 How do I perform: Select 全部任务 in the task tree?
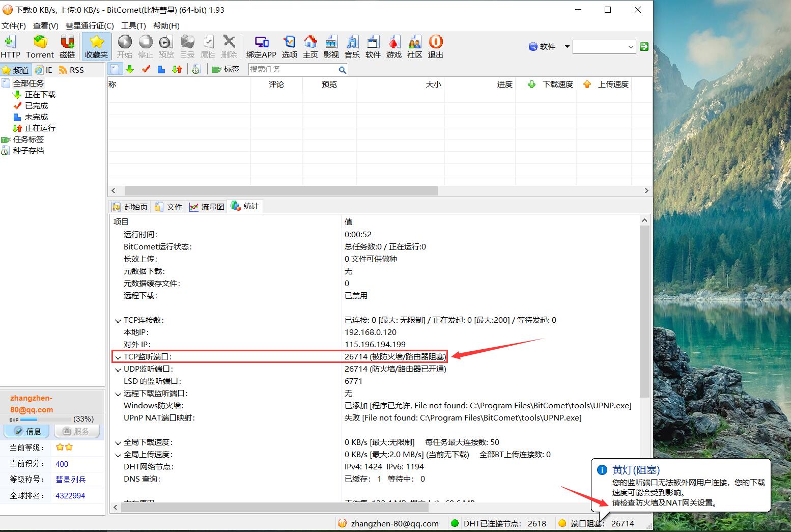click(x=29, y=83)
